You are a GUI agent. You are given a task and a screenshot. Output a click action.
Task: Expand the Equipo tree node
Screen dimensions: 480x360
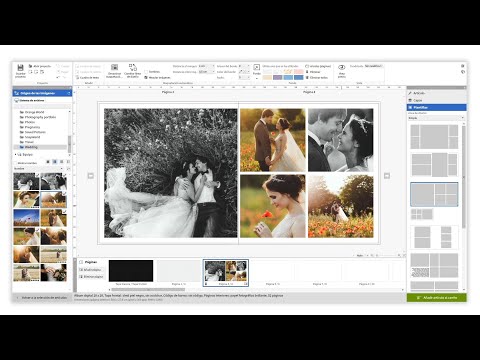tap(16, 155)
